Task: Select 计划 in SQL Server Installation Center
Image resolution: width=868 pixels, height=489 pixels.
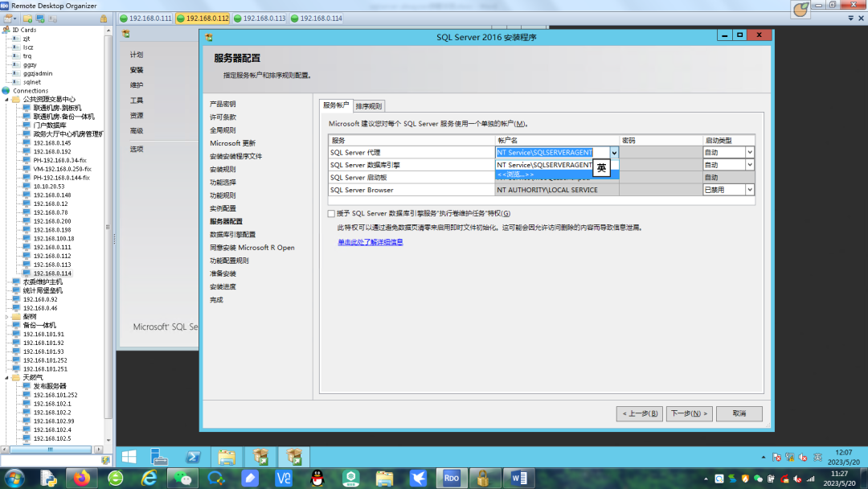Action: 136,54
